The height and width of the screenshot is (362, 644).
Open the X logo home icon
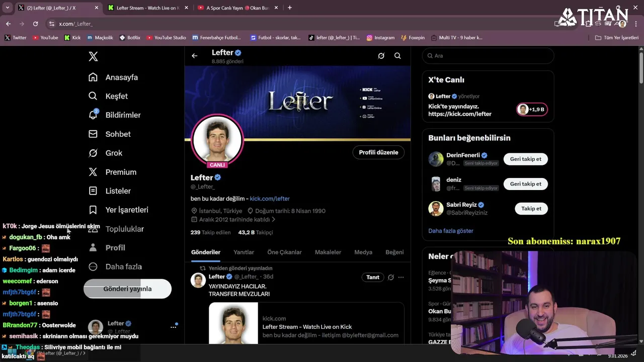[93, 56]
